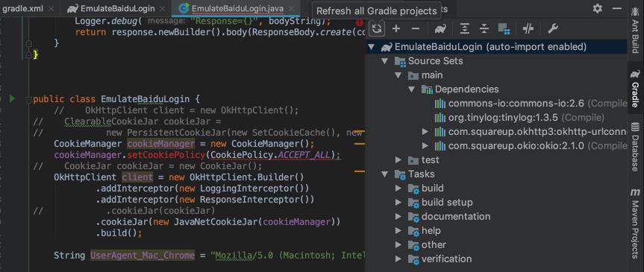Switch to gradle.xml editor tab
The height and width of the screenshot is (272, 644).
[x=22, y=9]
